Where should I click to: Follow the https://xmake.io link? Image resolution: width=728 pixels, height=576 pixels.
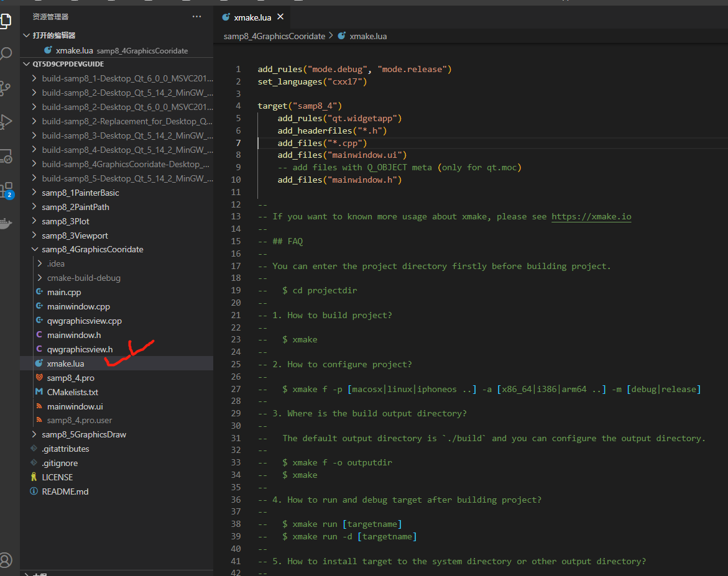591,217
